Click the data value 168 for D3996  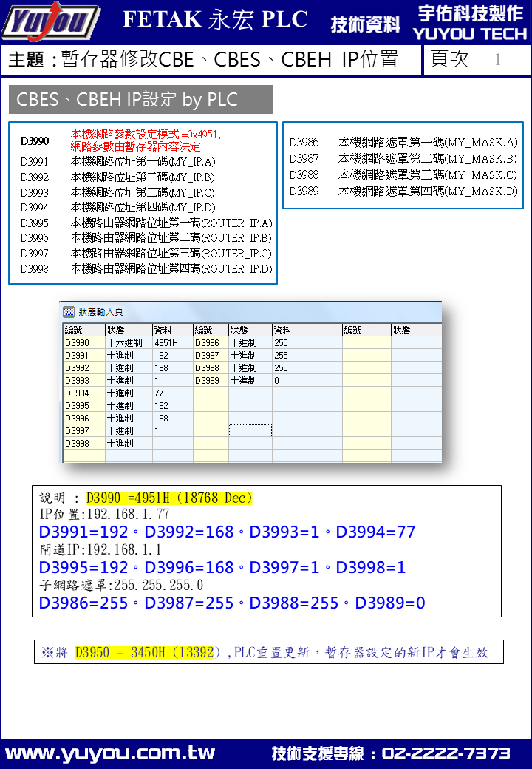[x=172, y=419]
